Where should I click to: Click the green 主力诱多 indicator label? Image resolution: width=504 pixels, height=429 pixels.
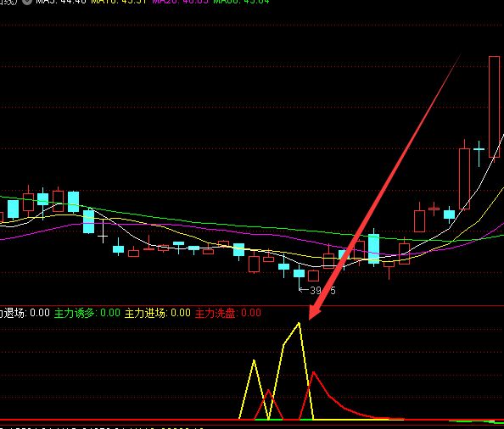click(x=87, y=313)
